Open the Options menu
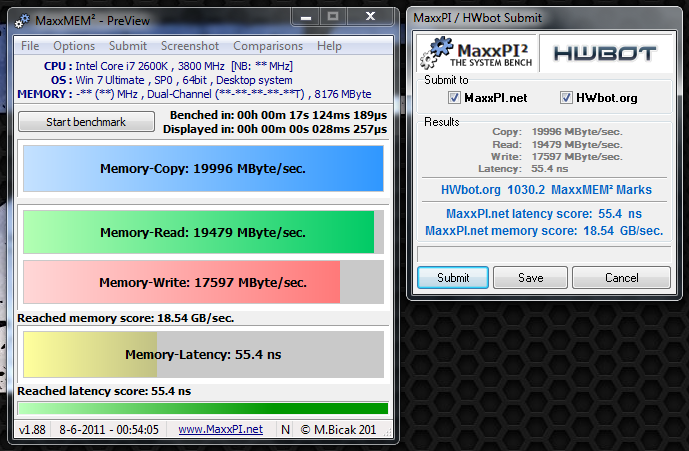Image resolution: width=689 pixels, height=451 pixels. coord(74,46)
